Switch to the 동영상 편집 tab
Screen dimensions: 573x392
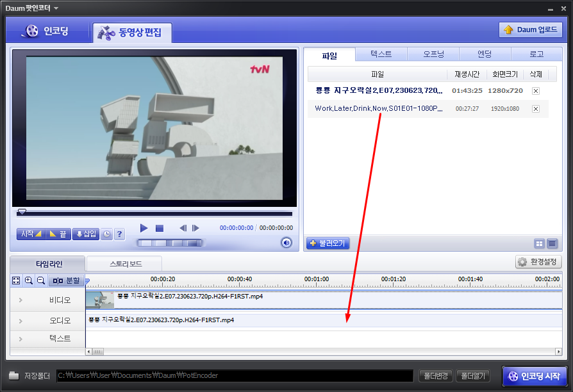pyautogui.click(x=132, y=33)
